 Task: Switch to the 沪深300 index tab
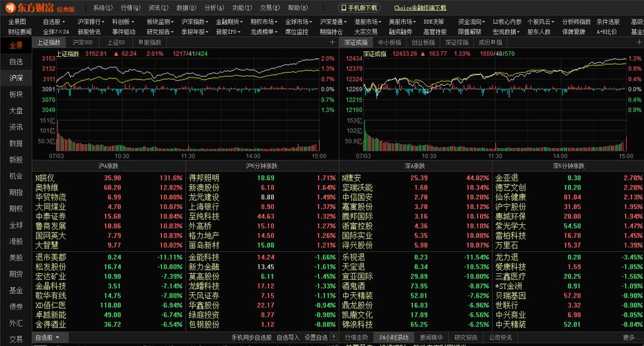(x=83, y=42)
